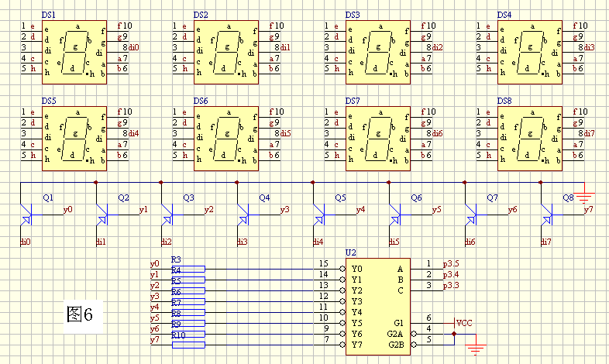Pick the Q7 transistor symbol

tap(473, 215)
